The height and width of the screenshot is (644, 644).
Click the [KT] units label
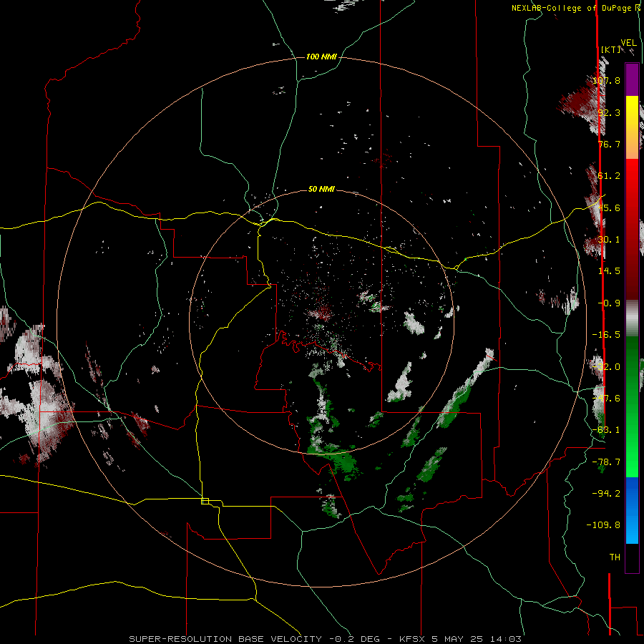coord(611,49)
